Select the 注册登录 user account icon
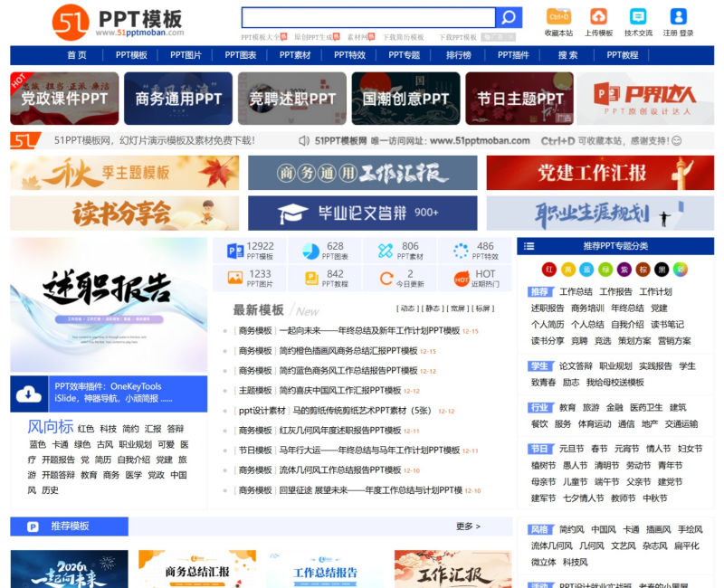Viewport: 724px width, 588px height. (676, 16)
